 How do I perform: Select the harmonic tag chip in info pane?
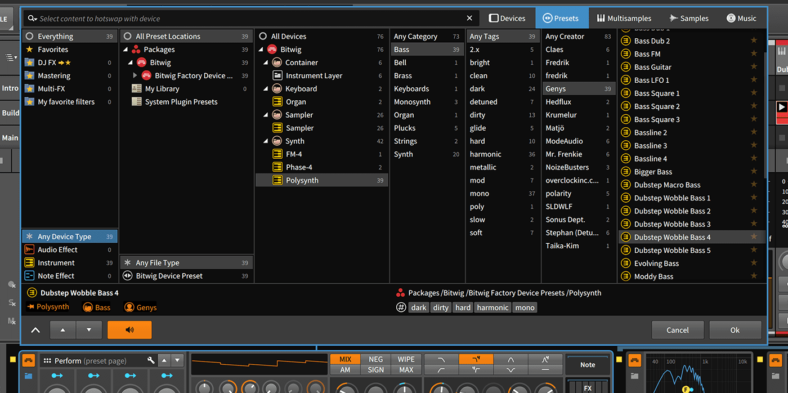(x=492, y=307)
